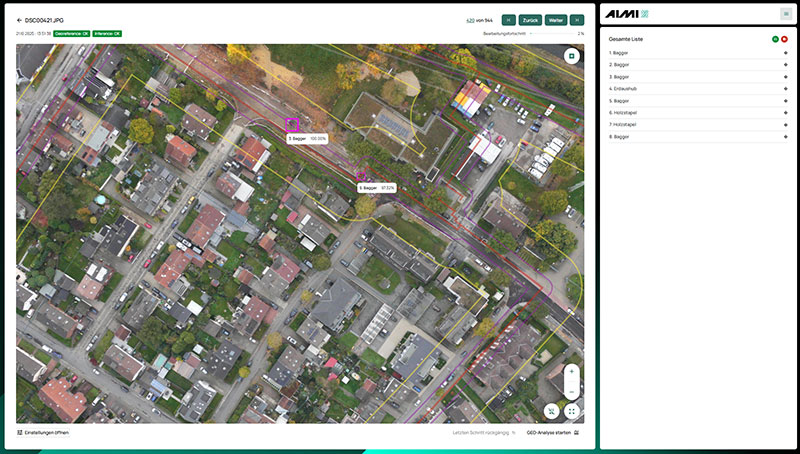
Task: Click the tool icon left of fullscreen
Action: [551, 411]
